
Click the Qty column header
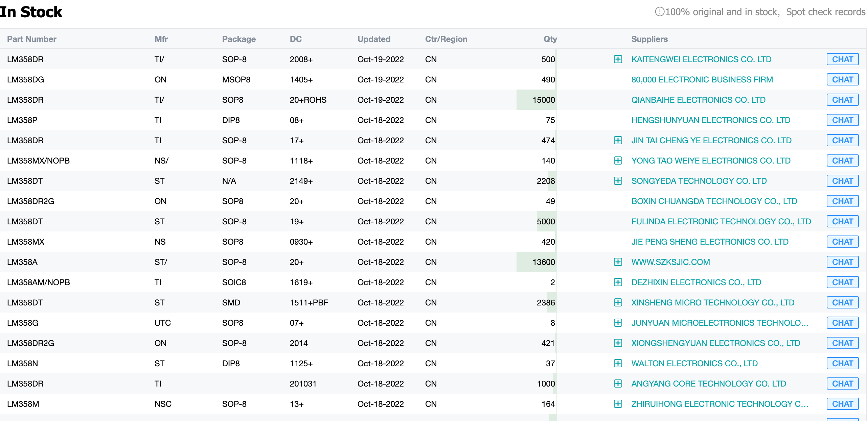(550, 39)
